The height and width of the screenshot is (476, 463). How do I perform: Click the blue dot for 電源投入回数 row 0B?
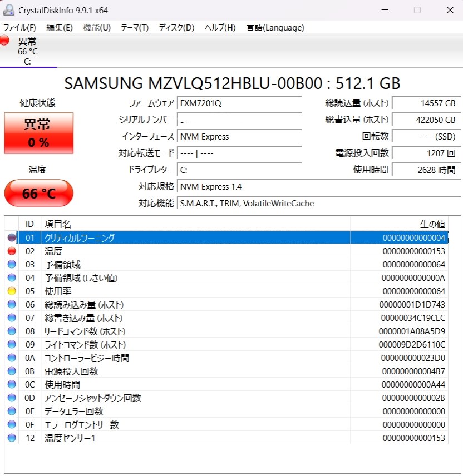tap(12, 371)
